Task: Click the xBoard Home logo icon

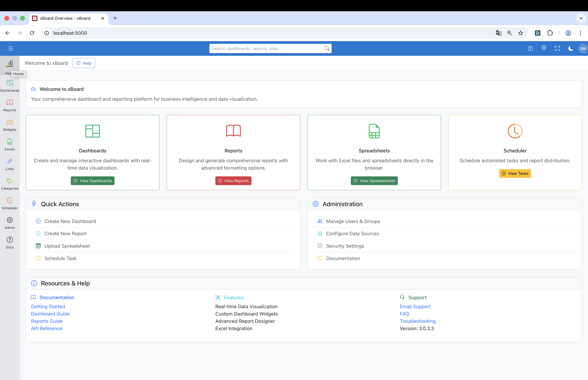Action: point(10,63)
